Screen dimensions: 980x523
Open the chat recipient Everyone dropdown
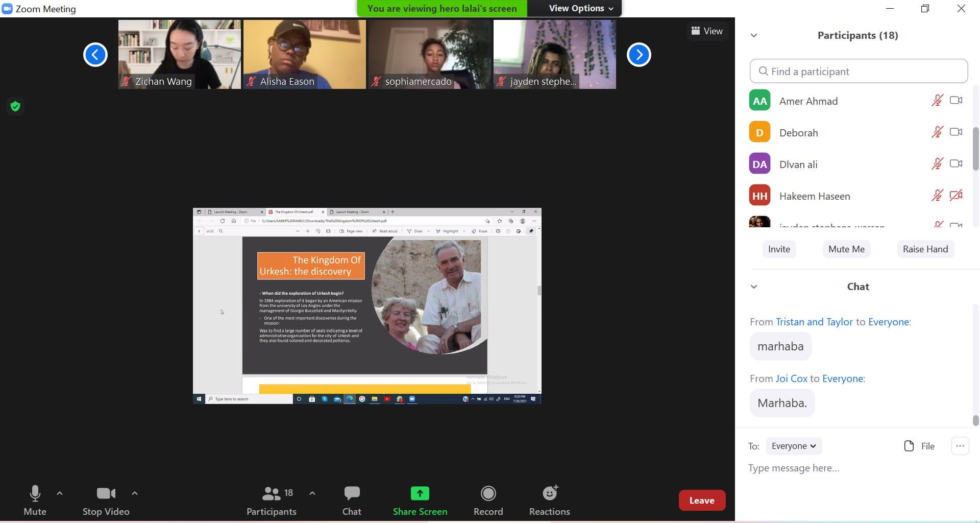tap(794, 446)
